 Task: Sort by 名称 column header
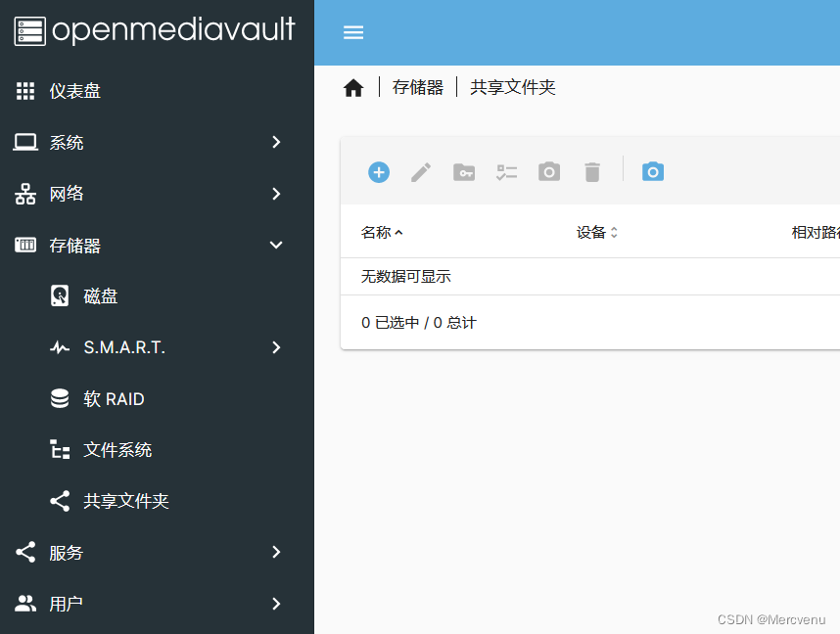(x=382, y=233)
